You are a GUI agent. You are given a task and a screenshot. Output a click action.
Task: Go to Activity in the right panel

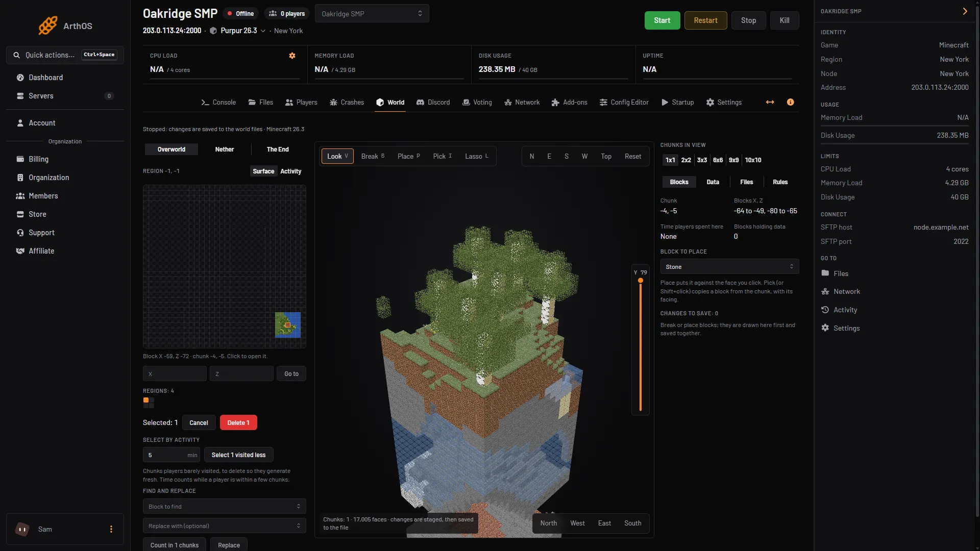(x=845, y=310)
